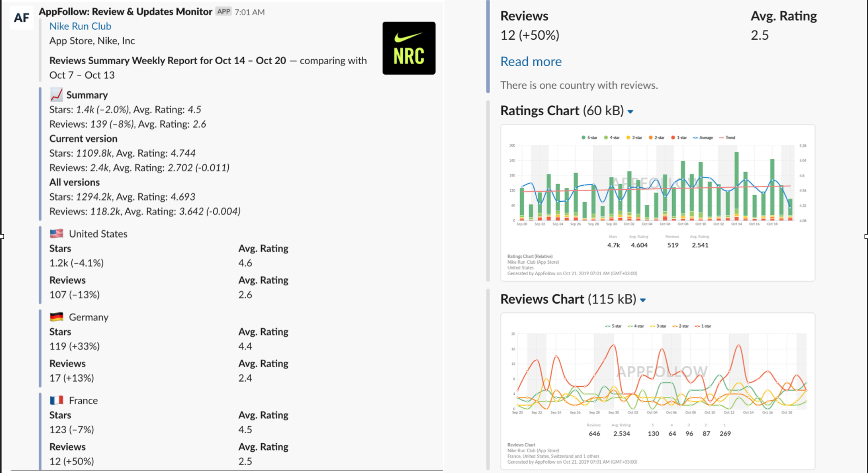Image resolution: width=868 pixels, height=473 pixels.
Task: Click the 4.604 value under Ratings Chart
Action: point(639,245)
